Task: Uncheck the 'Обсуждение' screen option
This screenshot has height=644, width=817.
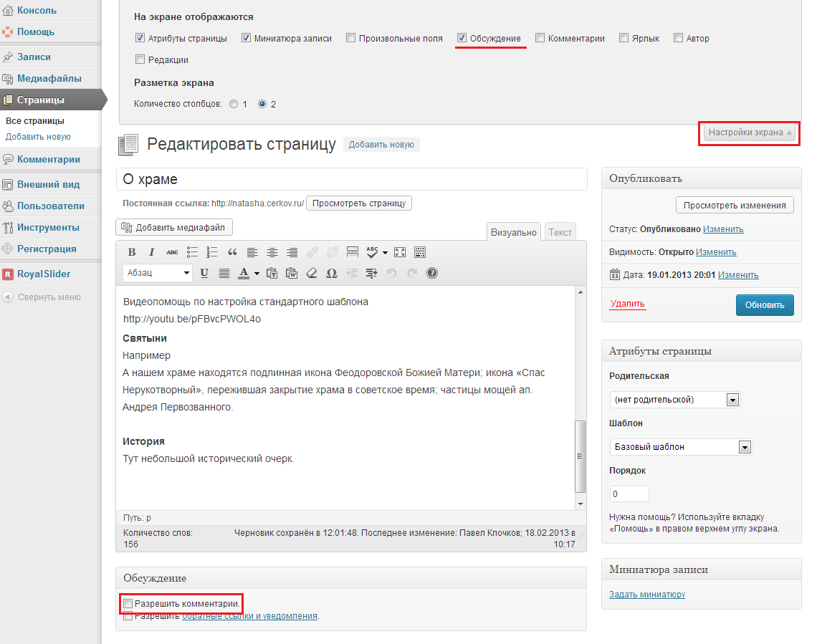Action: 463,38
